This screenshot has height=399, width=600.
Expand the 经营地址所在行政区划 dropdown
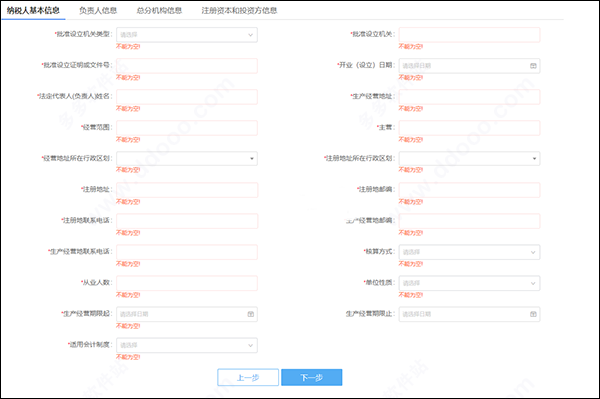click(x=187, y=158)
